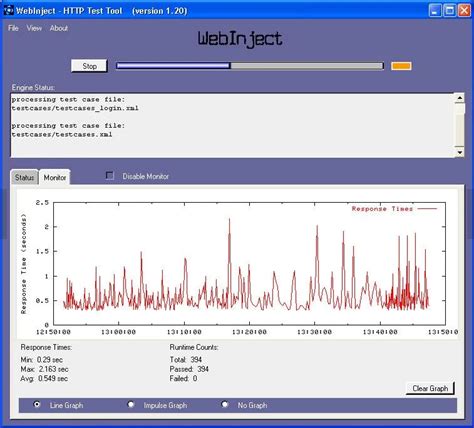Click the Clear Graph button
This screenshot has width=474, height=428.
(430, 388)
